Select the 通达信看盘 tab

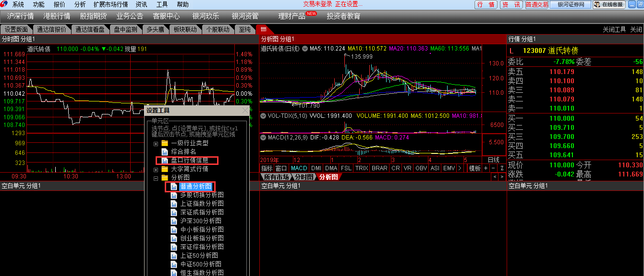click(x=90, y=29)
